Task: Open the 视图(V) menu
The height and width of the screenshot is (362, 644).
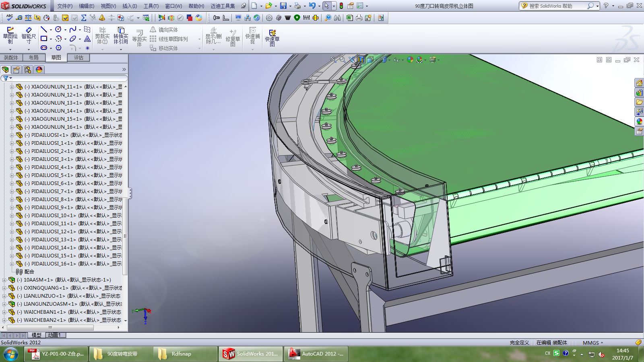Action: point(108,6)
